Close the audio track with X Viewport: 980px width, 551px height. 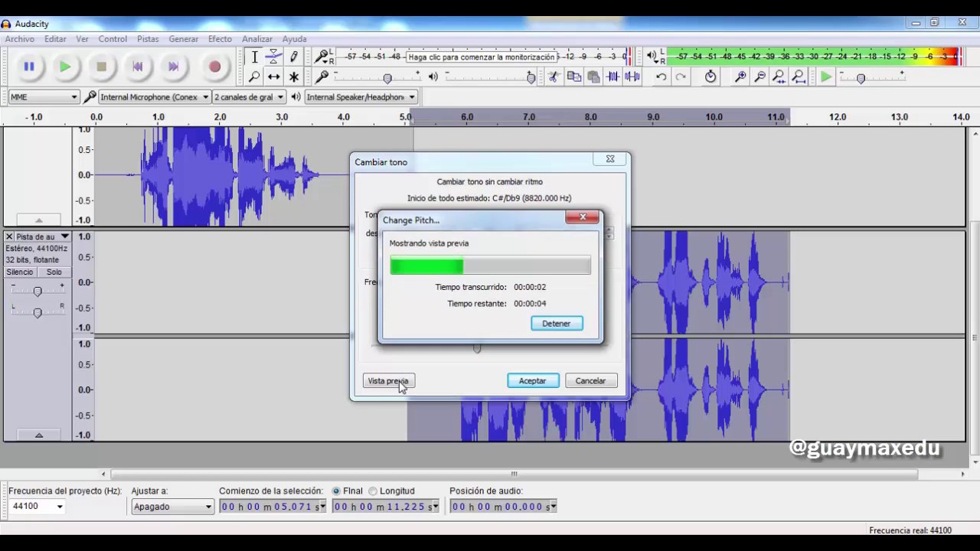9,237
